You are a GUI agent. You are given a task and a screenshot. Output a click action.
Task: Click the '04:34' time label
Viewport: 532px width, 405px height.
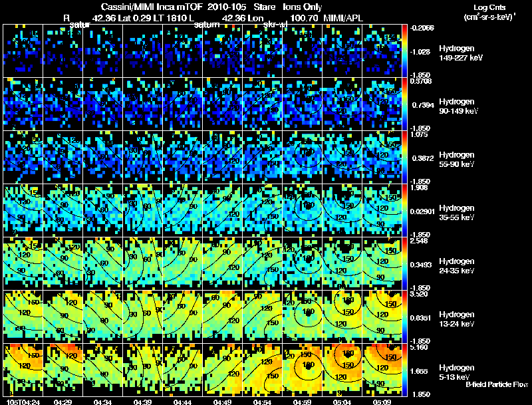(103, 402)
